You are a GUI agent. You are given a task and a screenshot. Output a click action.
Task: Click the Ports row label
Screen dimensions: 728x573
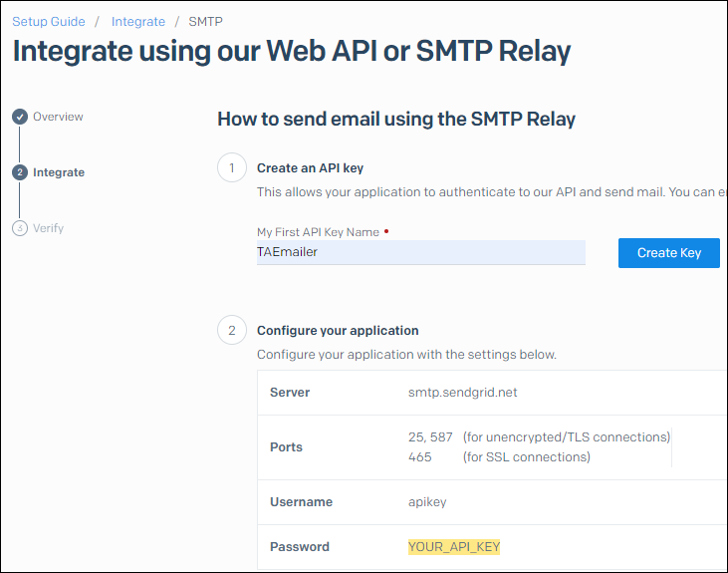click(286, 447)
